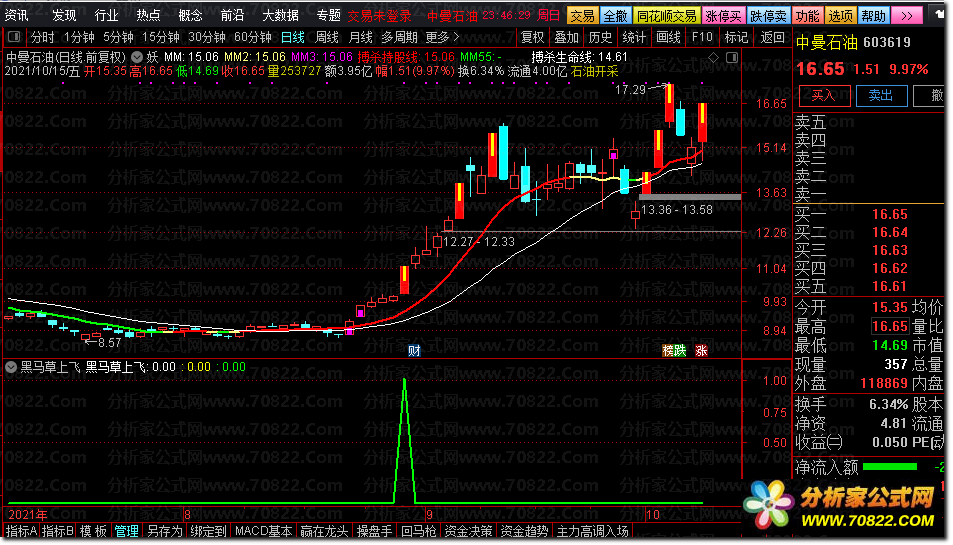Screen dimensions: 953x545
Task: Open the 行业 menu
Action: point(106,15)
